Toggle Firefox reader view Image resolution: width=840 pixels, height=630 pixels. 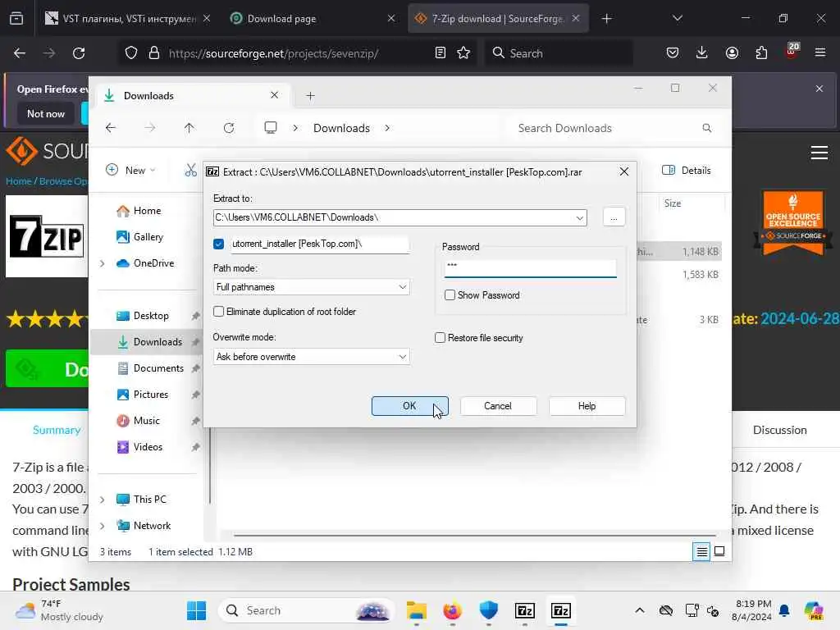tap(440, 53)
